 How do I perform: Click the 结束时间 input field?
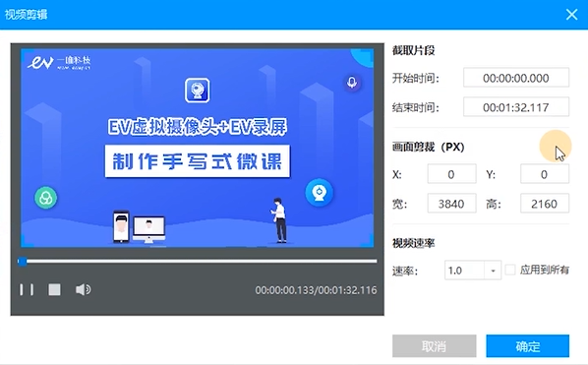pos(516,107)
